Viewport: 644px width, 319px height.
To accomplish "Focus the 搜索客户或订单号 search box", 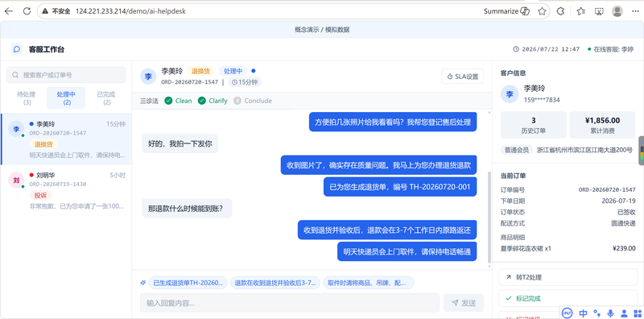I will (66, 75).
